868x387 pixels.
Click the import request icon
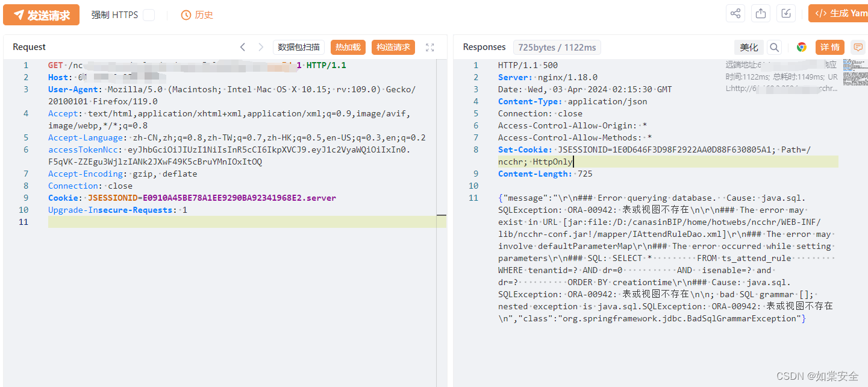[x=785, y=13]
